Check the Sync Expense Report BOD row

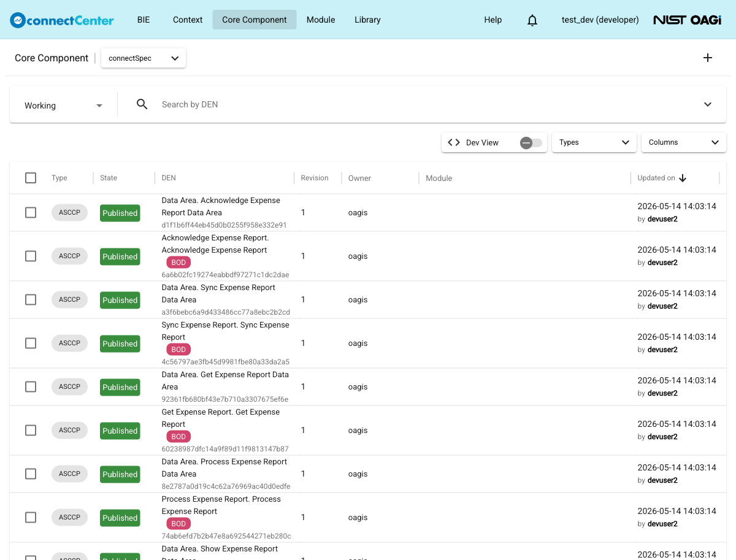[31, 343]
